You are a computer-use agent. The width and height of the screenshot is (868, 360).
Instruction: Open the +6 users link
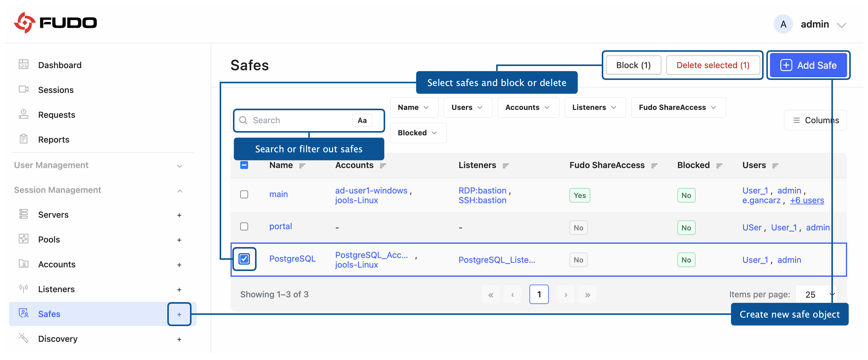[807, 200]
